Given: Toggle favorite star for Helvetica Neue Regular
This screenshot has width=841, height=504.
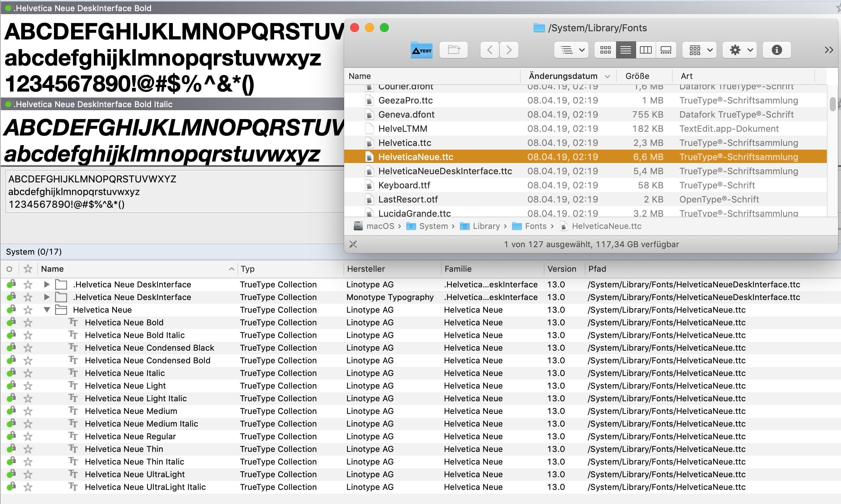Looking at the screenshot, I should pos(28,436).
